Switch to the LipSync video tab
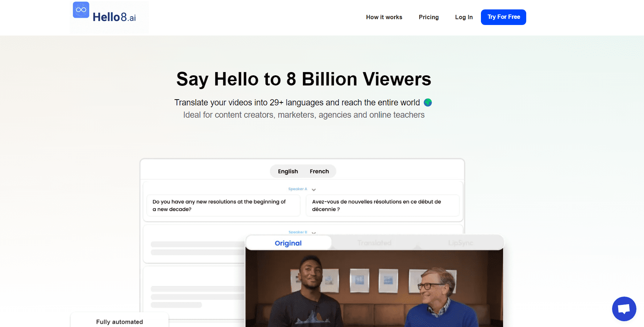The image size is (644, 327). 460,243
